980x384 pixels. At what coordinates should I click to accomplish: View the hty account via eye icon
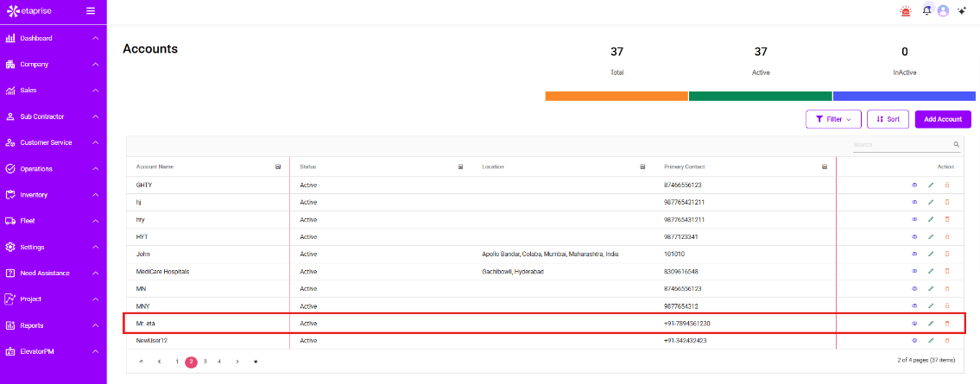914,219
